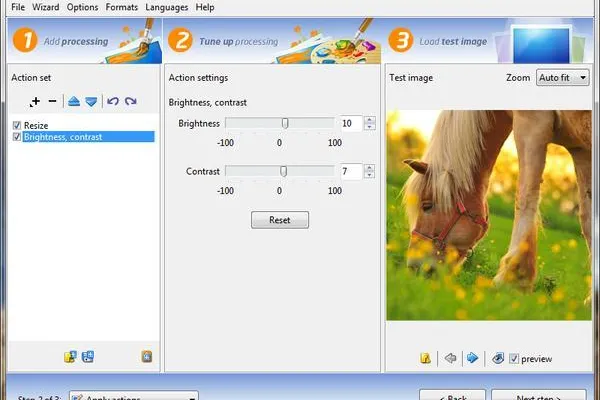Open the Zoom Auto fit dropdown
This screenshot has width=600, height=400.
[562, 78]
